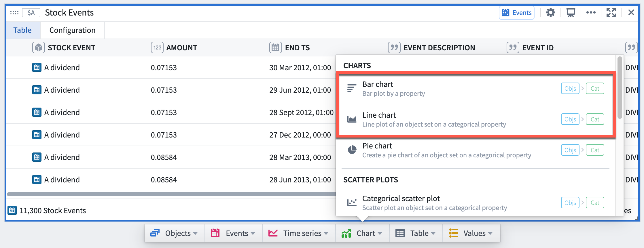Click the scatter plot dots icon
644x248 pixels.
pos(352,203)
